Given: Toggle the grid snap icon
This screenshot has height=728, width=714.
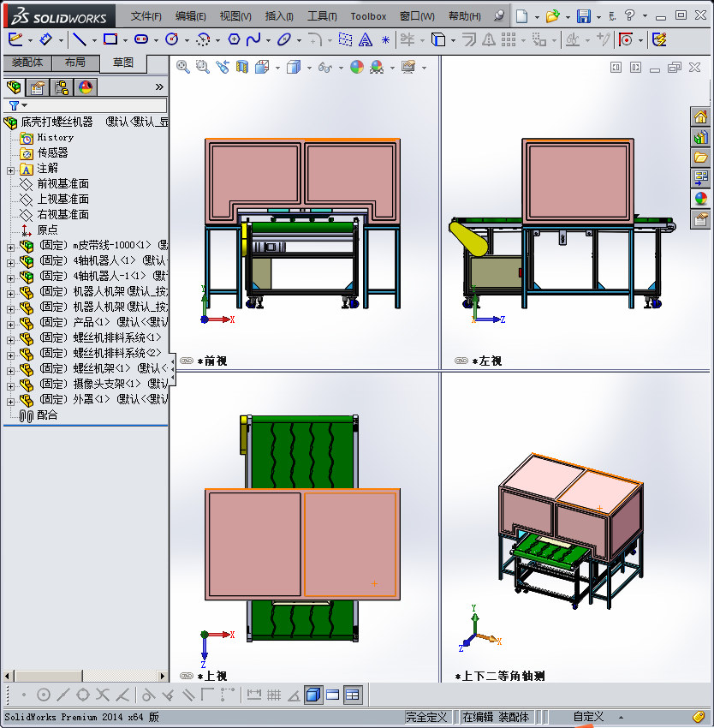Looking at the screenshot, I should 274,695.
